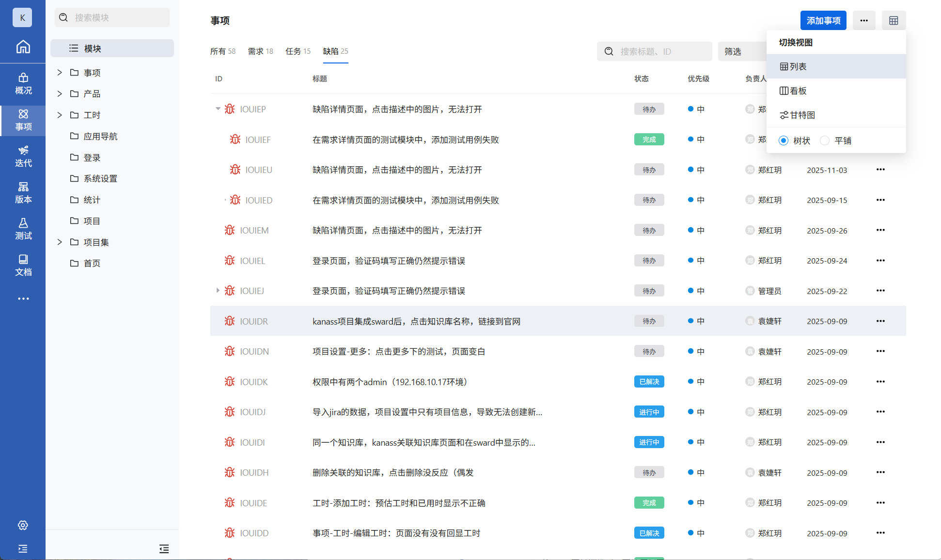Expand the IOUIEJ defect row

click(218, 291)
